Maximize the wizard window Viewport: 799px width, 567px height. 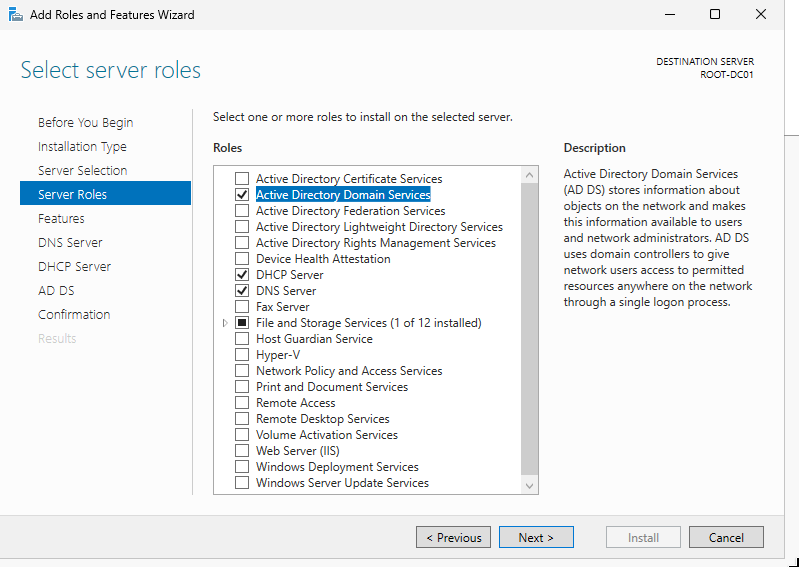(x=715, y=15)
